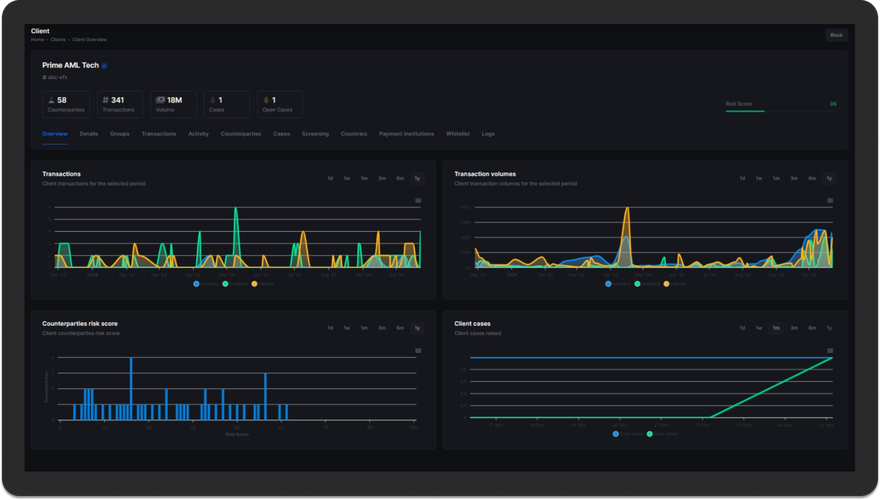Toggle Internal series in Transaction volumes legend
Viewport: 880px width, 500px height.
click(x=675, y=284)
